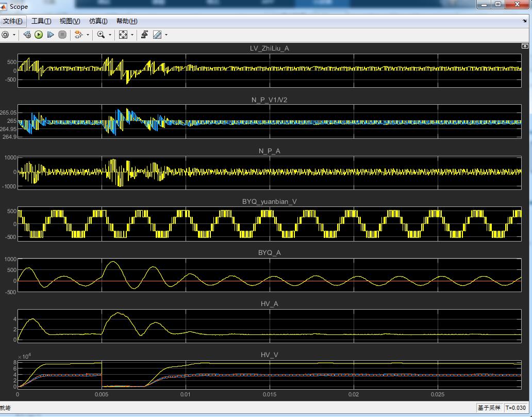Click the BYQ_yuanbian_V plot title

click(270, 201)
